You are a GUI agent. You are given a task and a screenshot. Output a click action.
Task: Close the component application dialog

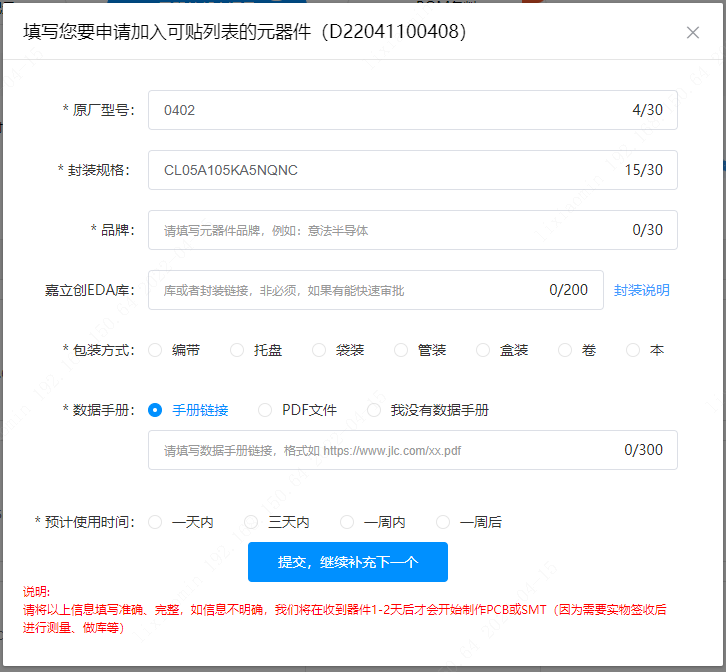tap(693, 32)
